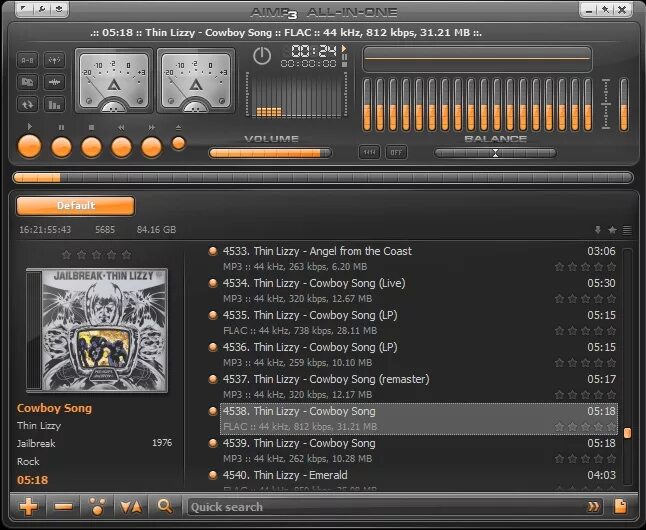
Task: Click the favorites star icon above playlist
Action: [x=613, y=230]
